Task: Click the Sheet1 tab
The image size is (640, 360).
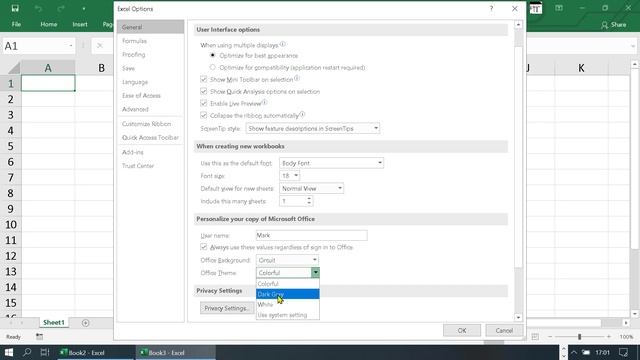Action: point(53,322)
